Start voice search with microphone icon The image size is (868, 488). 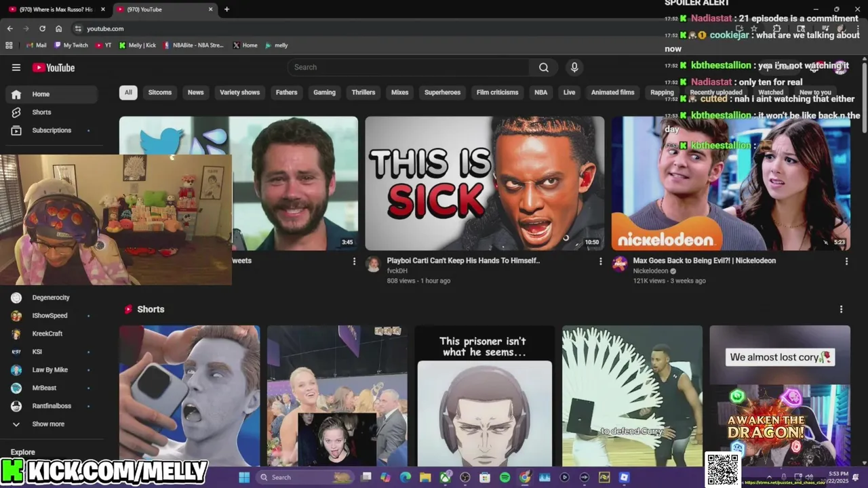click(574, 67)
